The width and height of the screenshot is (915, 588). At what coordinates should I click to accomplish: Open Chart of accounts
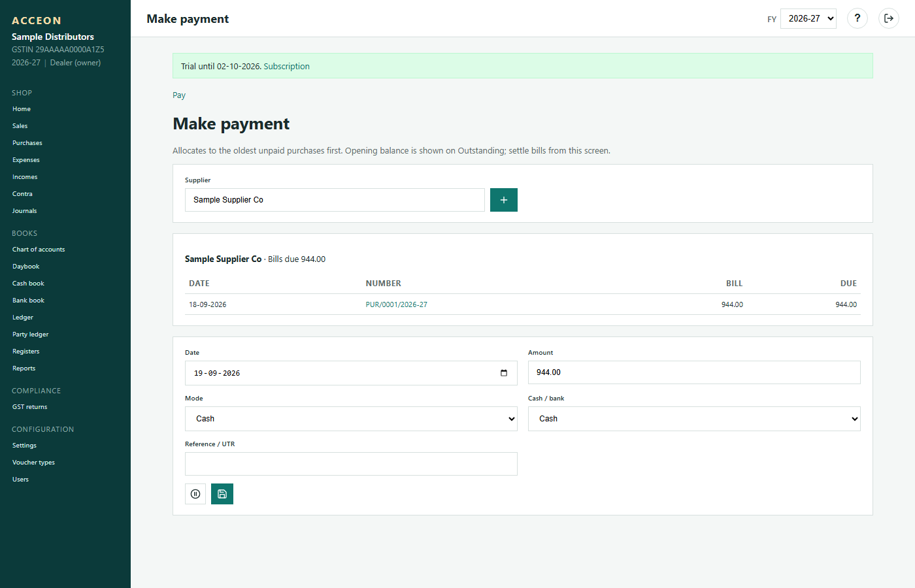(x=39, y=250)
